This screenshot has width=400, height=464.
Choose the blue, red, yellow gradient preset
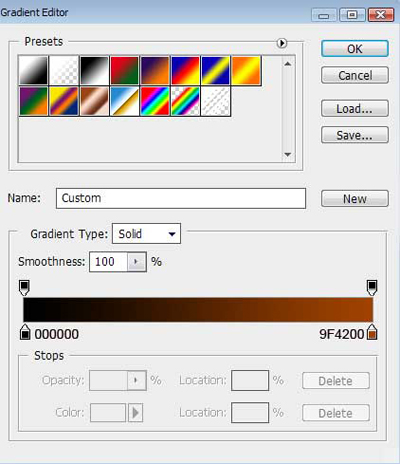(185, 70)
